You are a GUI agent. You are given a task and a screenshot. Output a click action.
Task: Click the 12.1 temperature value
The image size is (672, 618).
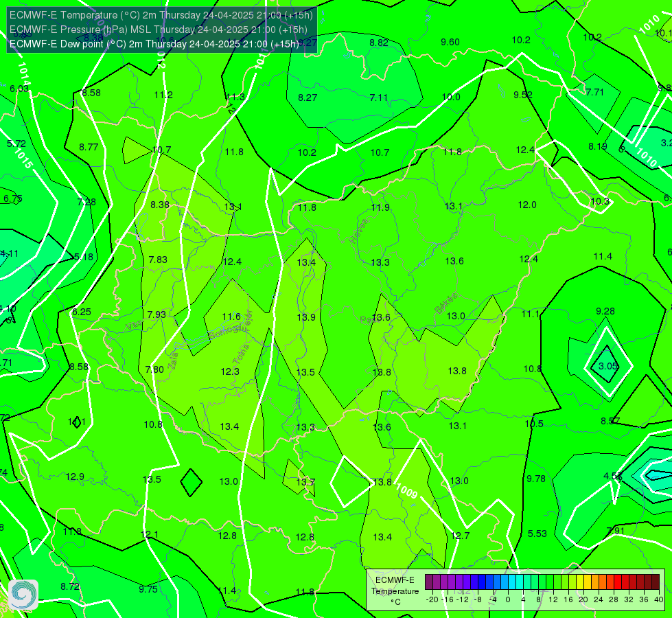(x=149, y=534)
